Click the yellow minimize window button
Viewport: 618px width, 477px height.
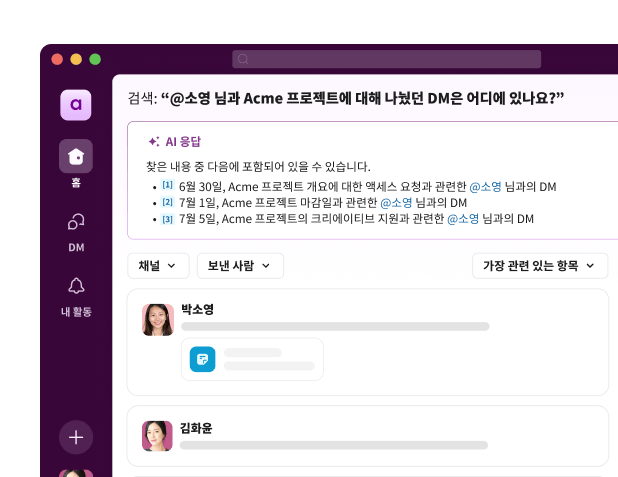[76, 59]
